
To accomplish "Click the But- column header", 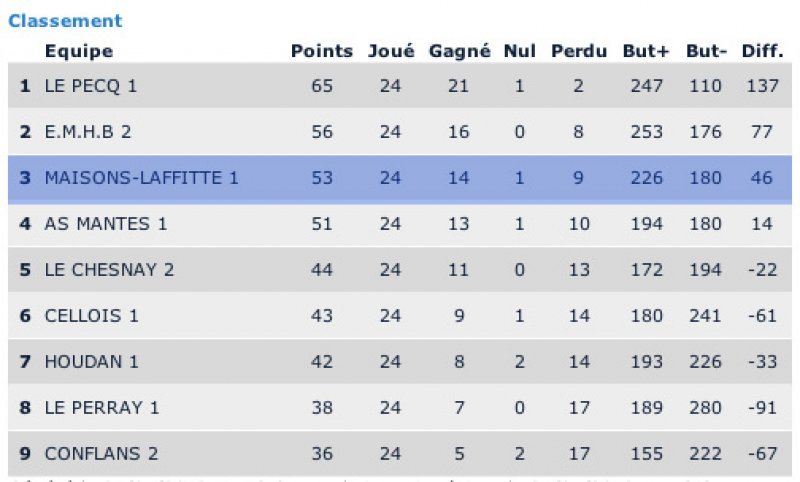I will 705,52.
